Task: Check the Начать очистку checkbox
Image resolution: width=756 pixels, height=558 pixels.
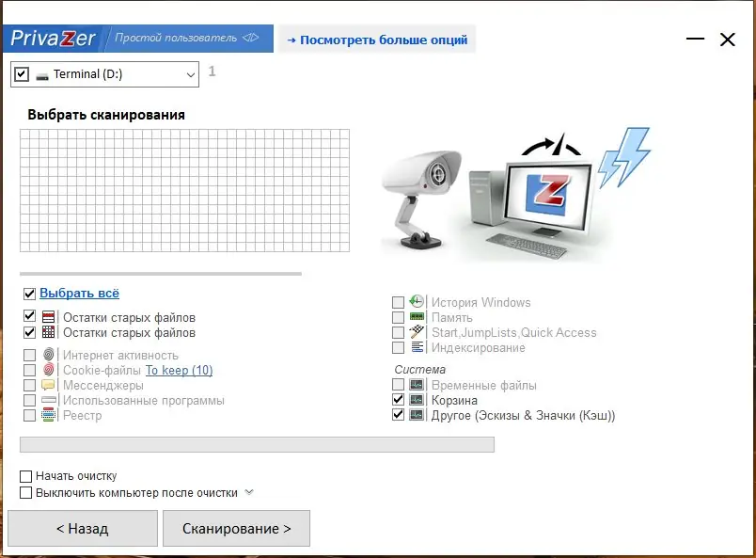Action: [25, 476]
